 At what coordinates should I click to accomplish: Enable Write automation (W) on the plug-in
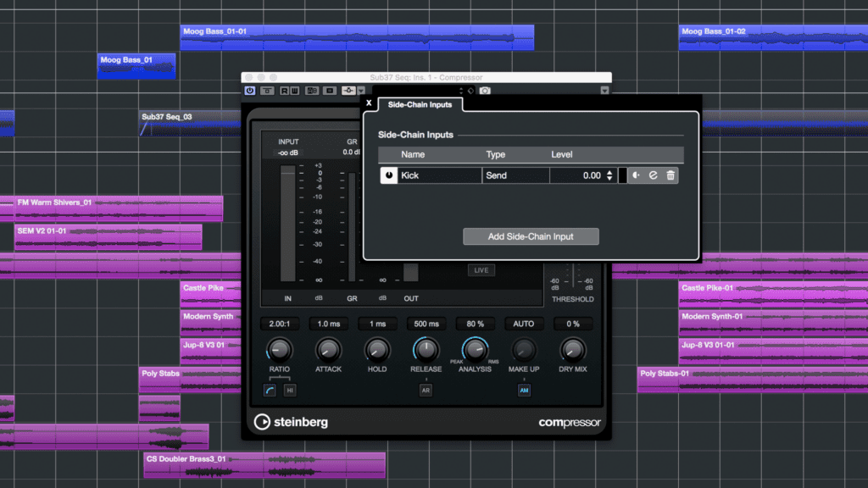(x=294, y=91)
